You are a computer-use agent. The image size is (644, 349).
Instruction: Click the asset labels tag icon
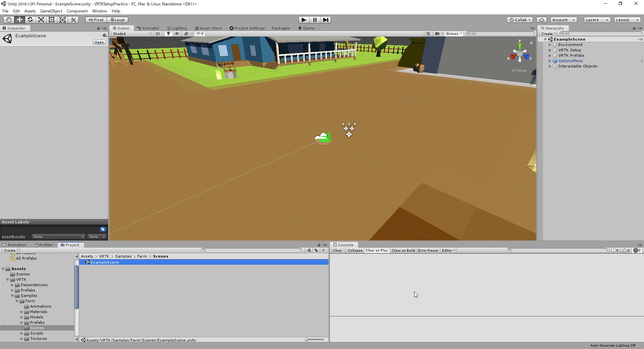click(x=103, y=229)
